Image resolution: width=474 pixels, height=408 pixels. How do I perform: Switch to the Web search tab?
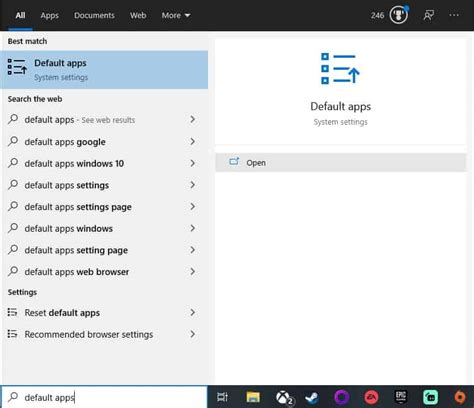pyautogui.click(x=138, y=15)
